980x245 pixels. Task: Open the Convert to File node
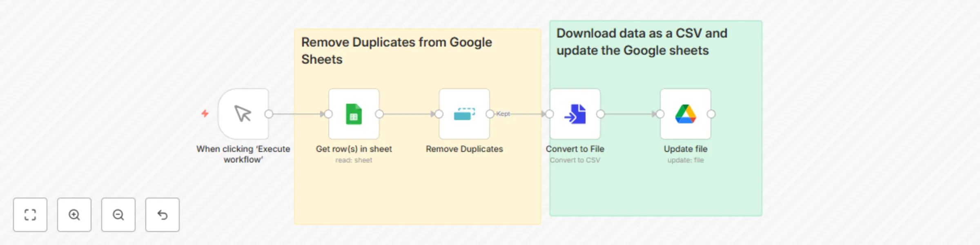click(575, 114)
